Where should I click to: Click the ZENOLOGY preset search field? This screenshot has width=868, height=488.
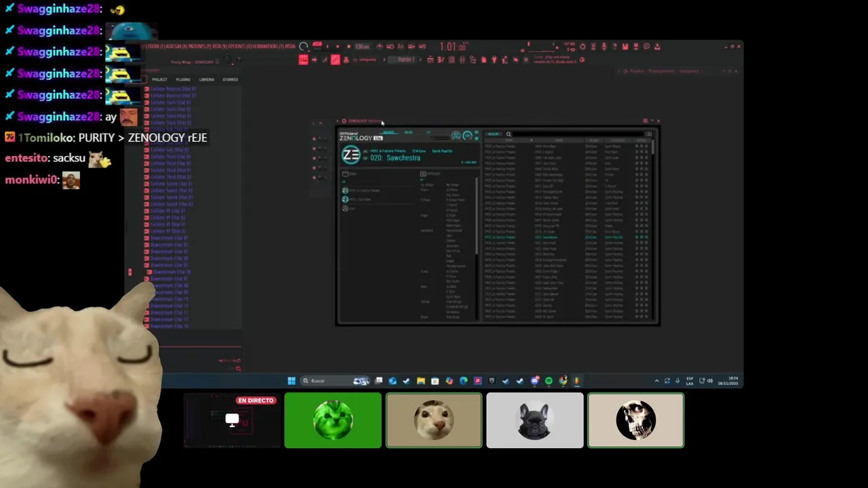pyautogui.click(x=578, y=134)
